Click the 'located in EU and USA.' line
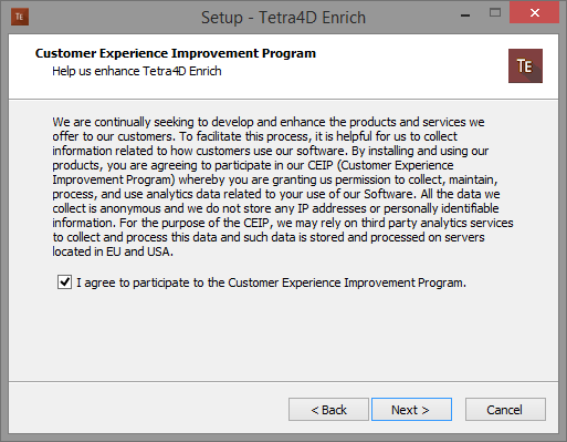This screenshot has width=567, height=442. 113,251
